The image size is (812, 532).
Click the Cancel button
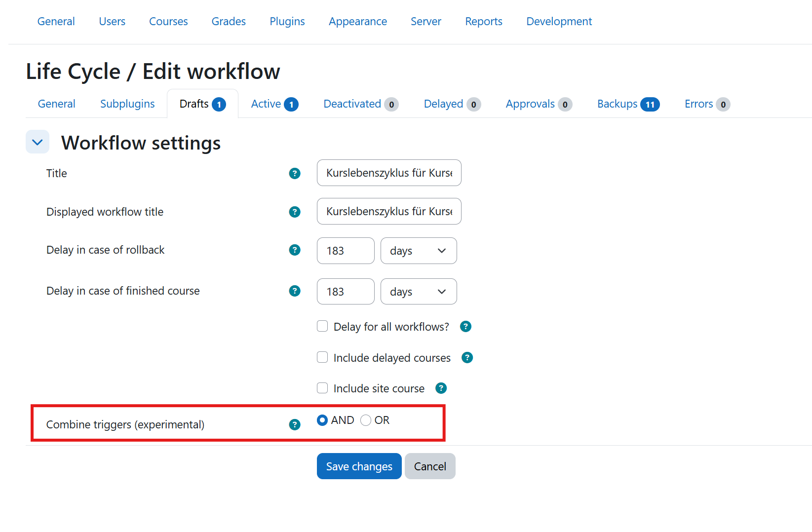(429, 466)
